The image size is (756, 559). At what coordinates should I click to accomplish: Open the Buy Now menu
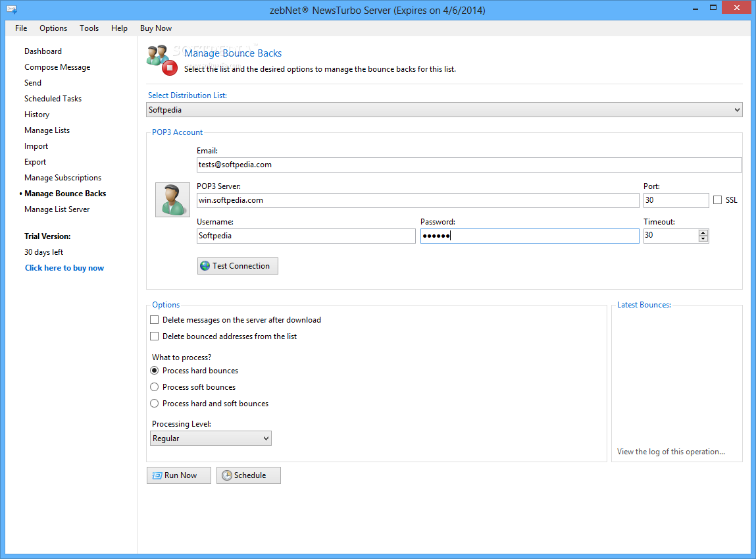click(x=156, y=28)
